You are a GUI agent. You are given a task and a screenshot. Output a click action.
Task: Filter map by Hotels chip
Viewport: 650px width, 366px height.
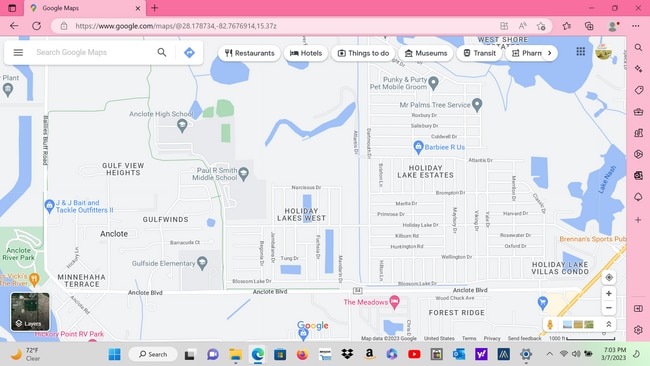pos(306,53)
